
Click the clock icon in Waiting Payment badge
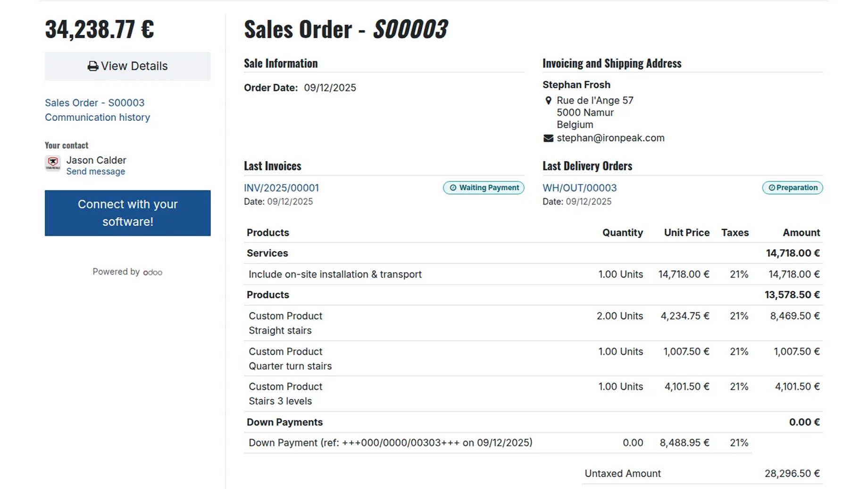(x=453, y=188)
